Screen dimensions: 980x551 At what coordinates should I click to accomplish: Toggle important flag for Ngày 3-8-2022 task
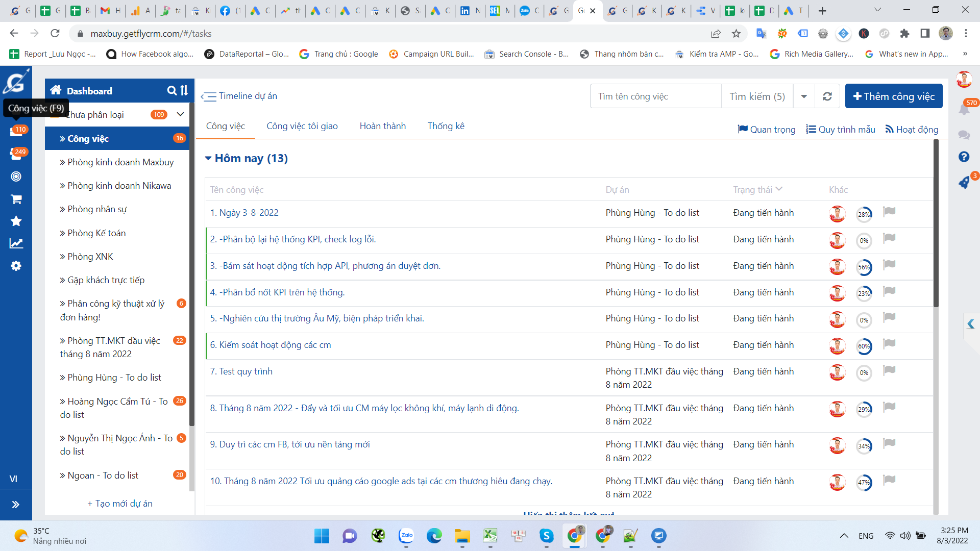coord(889,212)
